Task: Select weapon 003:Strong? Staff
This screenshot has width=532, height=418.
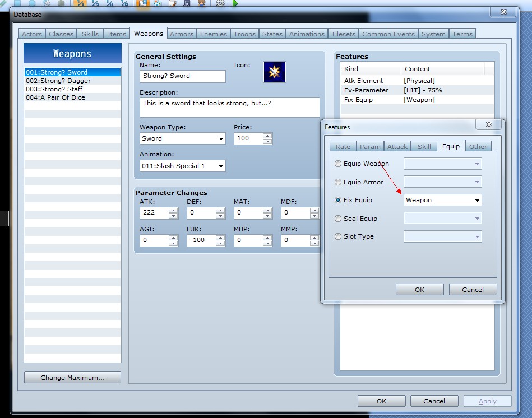Action: 72,89
